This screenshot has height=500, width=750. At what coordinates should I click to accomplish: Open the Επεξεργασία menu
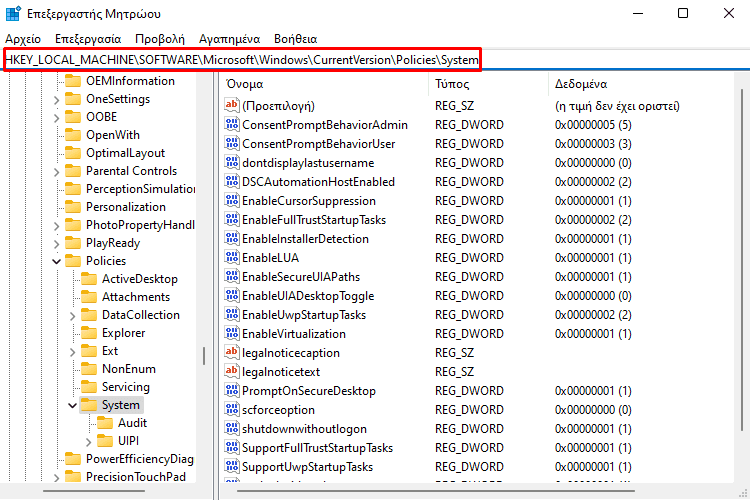[x=88, y=39]
